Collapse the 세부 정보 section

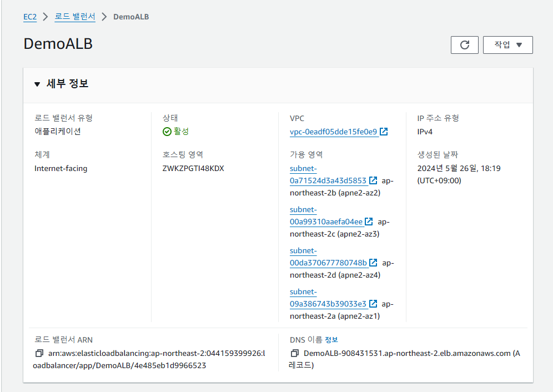(x=37, y=84)
